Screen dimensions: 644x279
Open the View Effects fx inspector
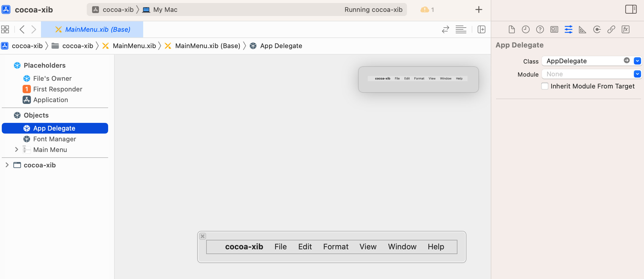tap(626, 29)
